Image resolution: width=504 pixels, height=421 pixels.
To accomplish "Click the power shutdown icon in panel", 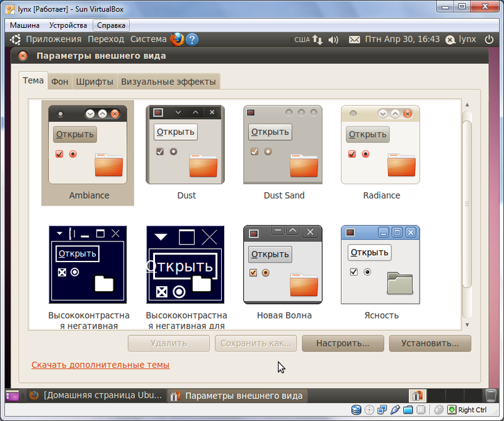I will point(489,39).
